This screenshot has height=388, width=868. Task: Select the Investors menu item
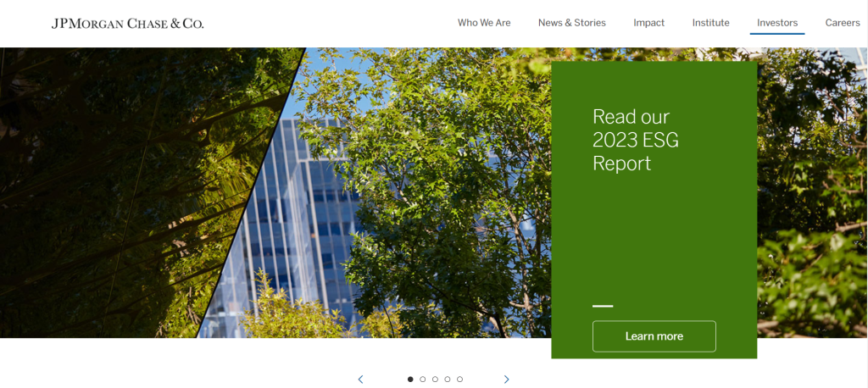tap(777, 23)
